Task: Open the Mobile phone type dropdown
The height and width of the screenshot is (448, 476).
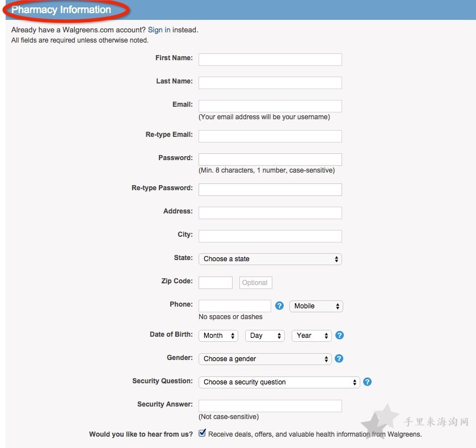Action: pos(316,306)
